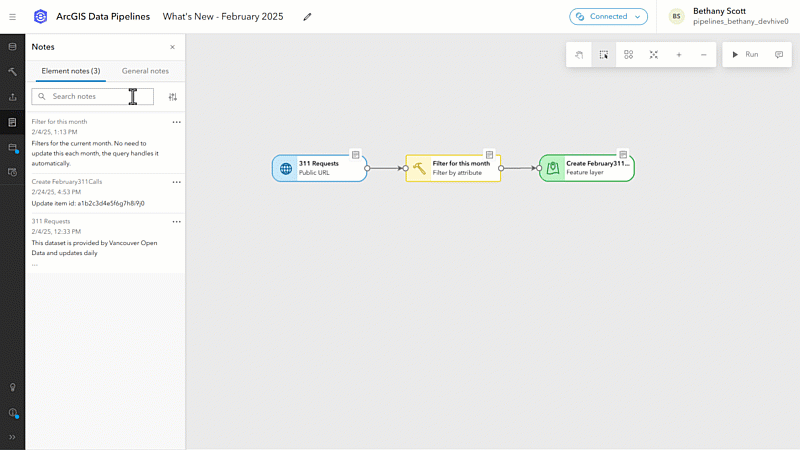The width and height of the screenshot is (800, 450).
Task: Click hammer icon on Filter node
Action: click(x=419, y=168)
